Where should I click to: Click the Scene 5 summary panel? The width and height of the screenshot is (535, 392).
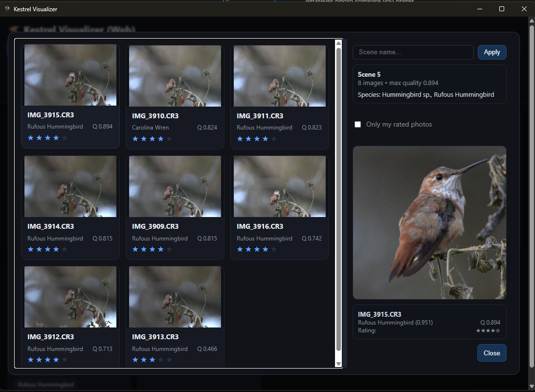pos(429,84)
